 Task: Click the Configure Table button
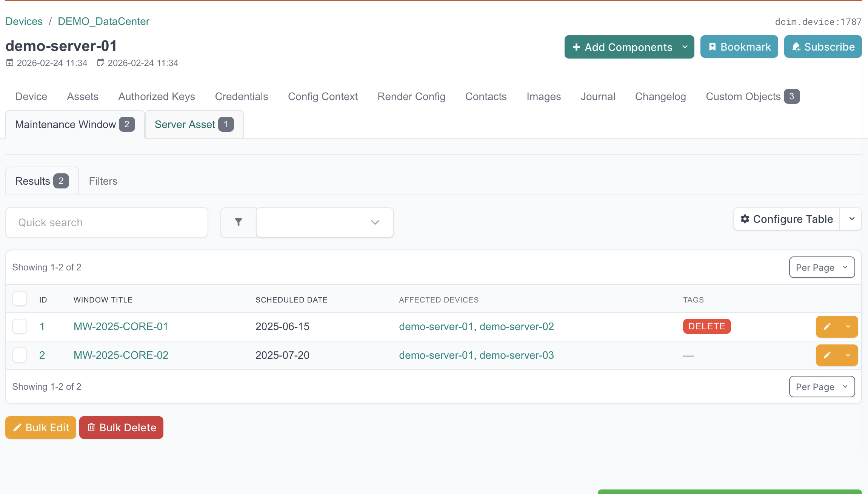point(786,219)
